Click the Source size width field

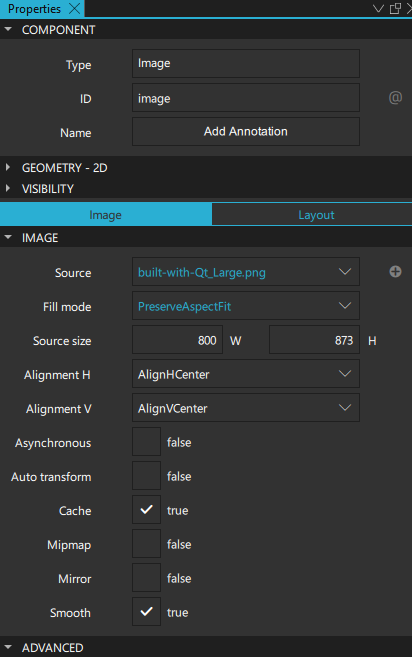[177, 340]
